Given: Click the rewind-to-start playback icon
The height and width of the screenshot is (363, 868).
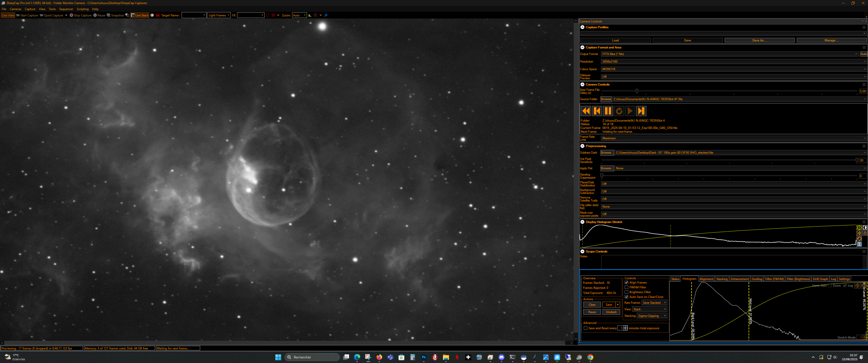Looking at the screenshot, I should [x=586, y=111].
